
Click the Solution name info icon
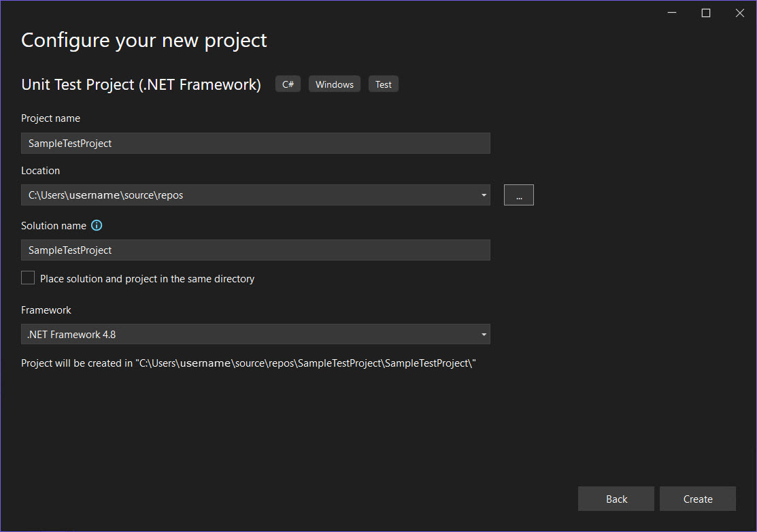click(x=96, y=225)
